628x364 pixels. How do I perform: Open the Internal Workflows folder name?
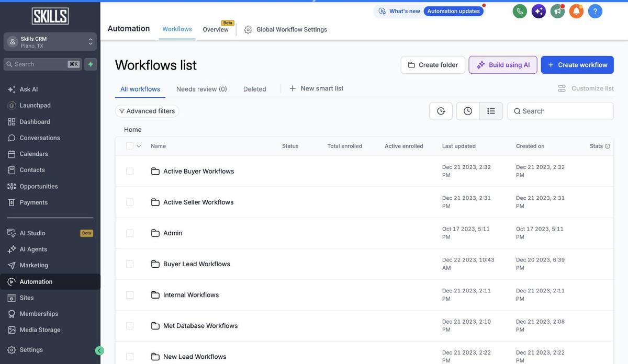click(x=191, y=295)
